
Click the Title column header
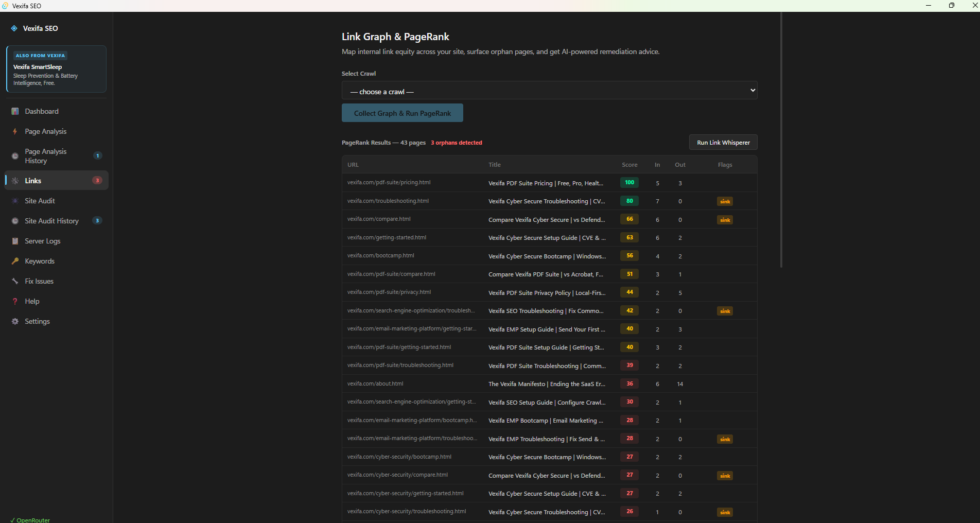(495, 165)
